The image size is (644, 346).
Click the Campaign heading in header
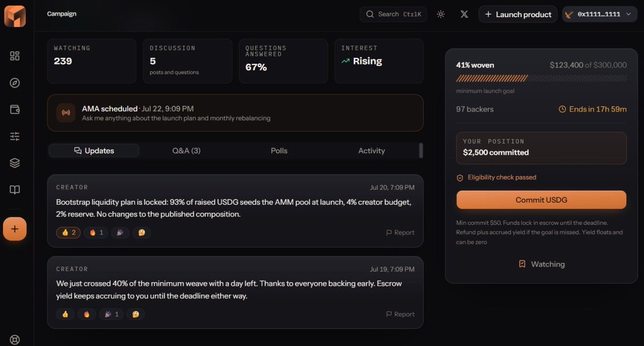click(x=62, y=14)
